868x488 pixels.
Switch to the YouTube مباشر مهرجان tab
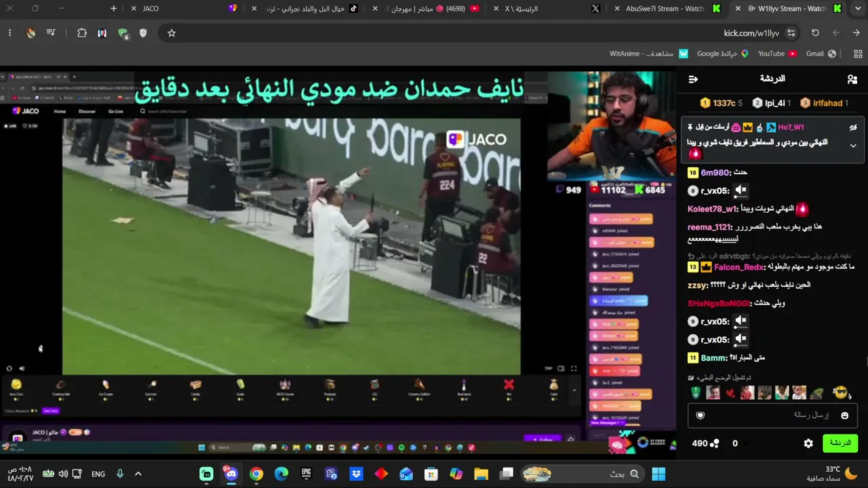tap(427, 9)
